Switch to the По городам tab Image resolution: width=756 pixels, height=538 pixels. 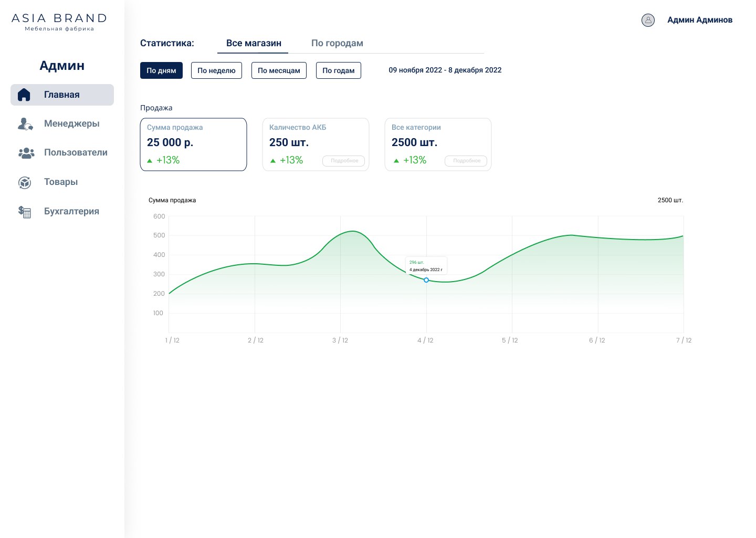click(337, 43)
